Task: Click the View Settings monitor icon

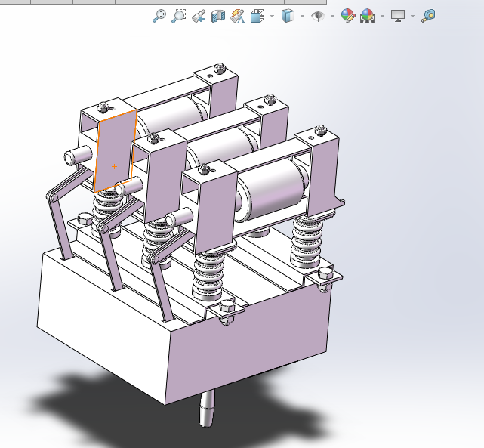Action: click(398, 15)
